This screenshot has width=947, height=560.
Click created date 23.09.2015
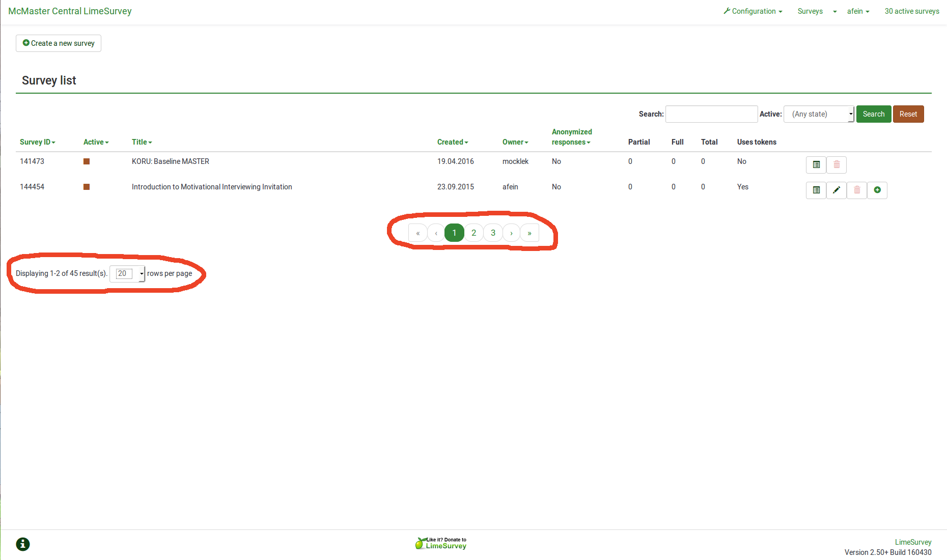click(x=456, y=187)
